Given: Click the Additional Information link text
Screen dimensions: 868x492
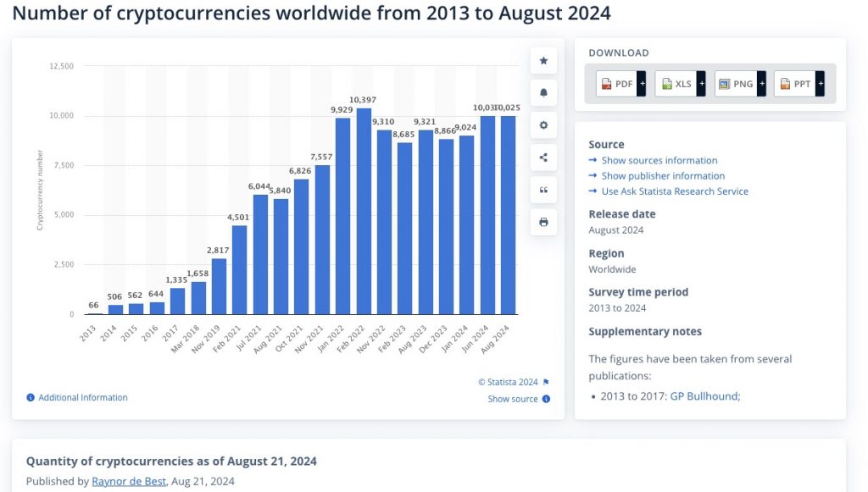Looking at the screenshot, I should (x=83, y=398).
